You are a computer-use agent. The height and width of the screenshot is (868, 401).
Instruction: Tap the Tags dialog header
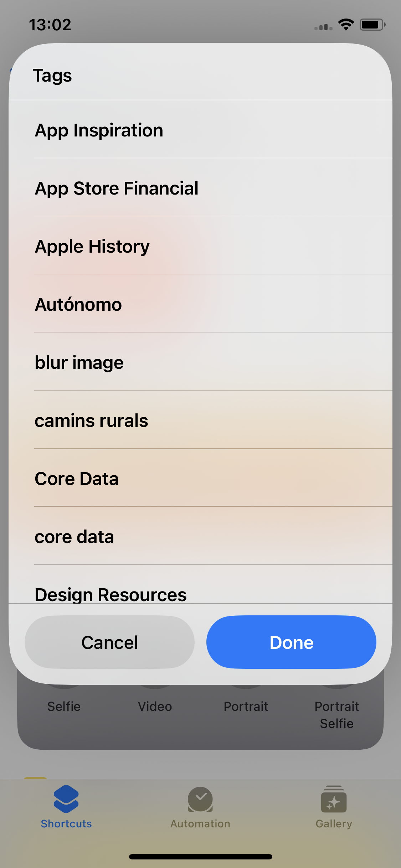pos(52,75)
